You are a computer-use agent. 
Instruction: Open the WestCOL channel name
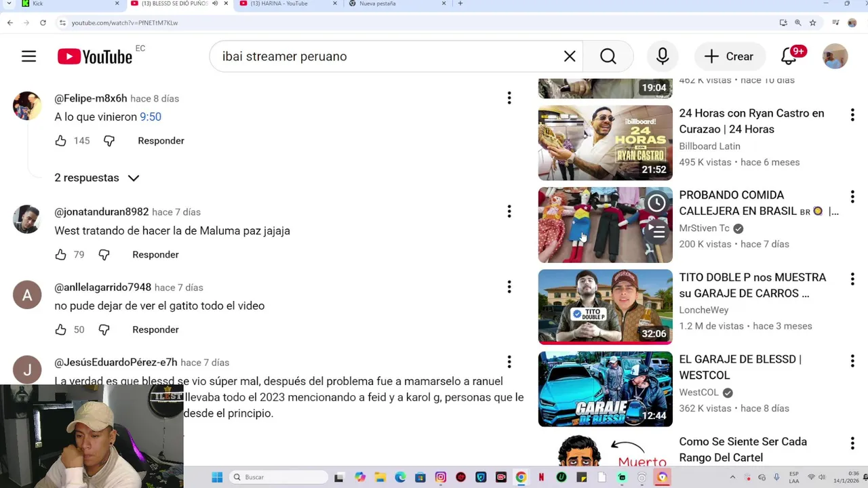pos(698,392)
